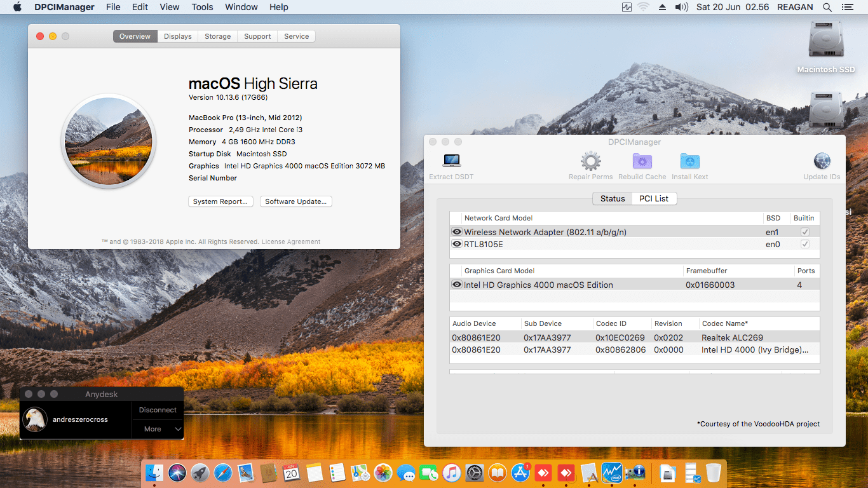Open the Window menu in menu bar
Image resolution: width=868 pixels, height=488 pixels.
point(241,7)
